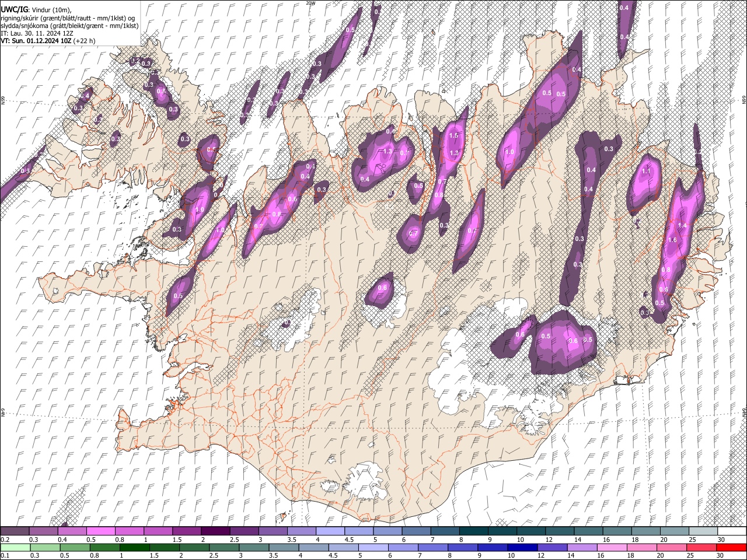Select upper legend swatch for 4–4.5 range
Screen dimensions: 747x560
point(330,531)
